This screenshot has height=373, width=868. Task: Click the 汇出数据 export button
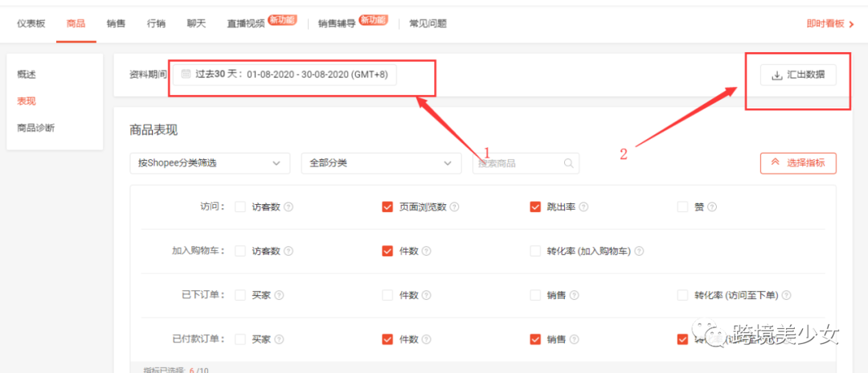tap(798, 76)
